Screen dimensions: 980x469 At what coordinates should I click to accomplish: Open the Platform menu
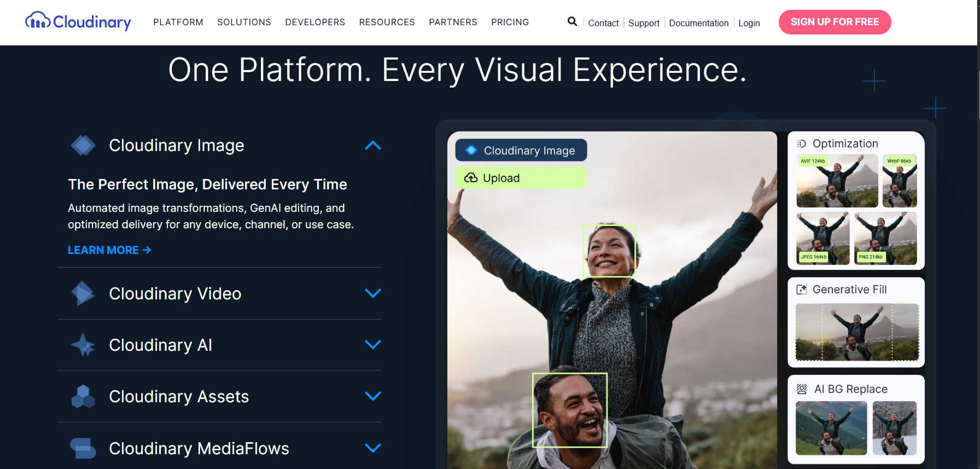pyautogui.click(x=178, y=22)
